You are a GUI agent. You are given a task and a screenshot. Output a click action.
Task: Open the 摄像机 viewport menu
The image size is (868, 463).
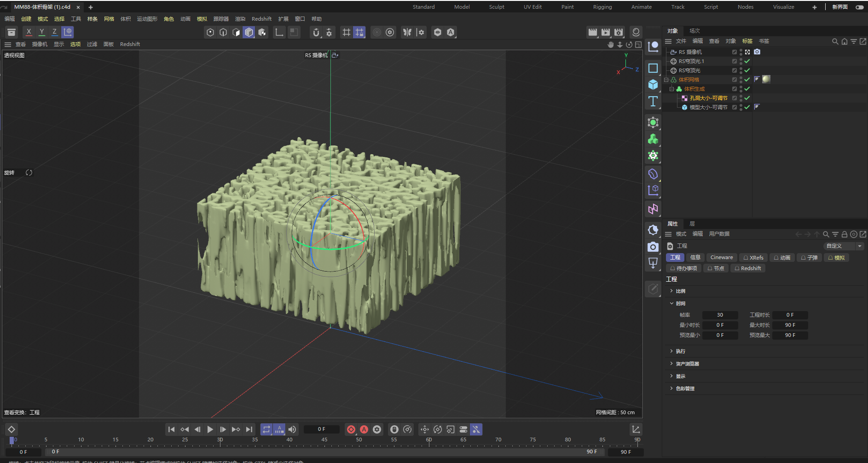(x=40, y=44)
